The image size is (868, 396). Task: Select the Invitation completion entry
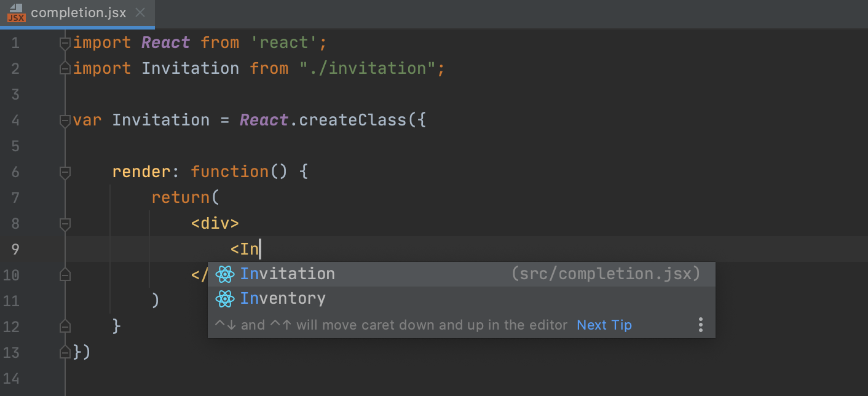tap(287, 274)
